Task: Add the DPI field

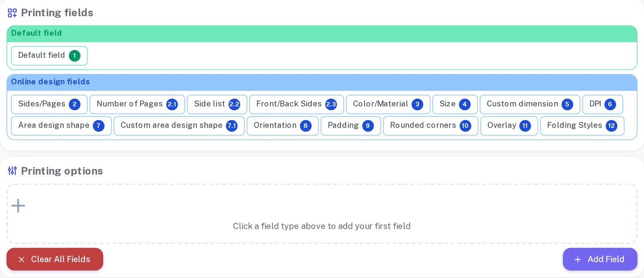Action: click(603, 105)
